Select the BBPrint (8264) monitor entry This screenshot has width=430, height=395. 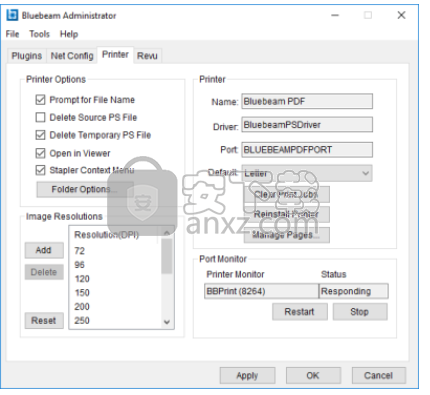[261, 291]
